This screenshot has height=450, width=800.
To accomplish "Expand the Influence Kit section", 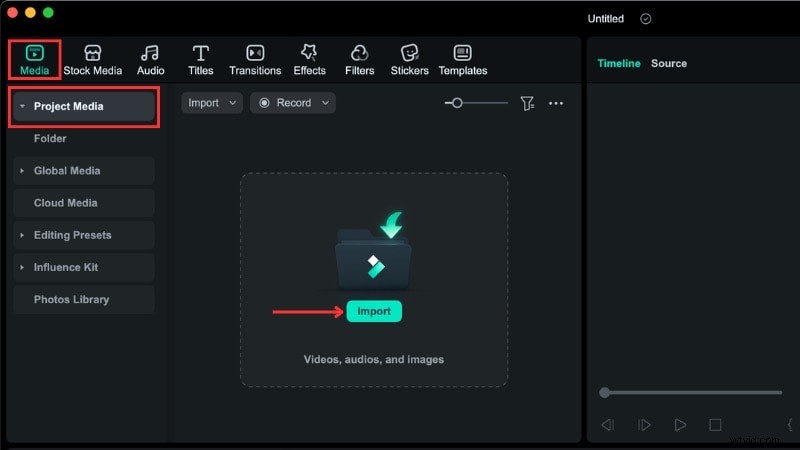I will tap(22, 267).
